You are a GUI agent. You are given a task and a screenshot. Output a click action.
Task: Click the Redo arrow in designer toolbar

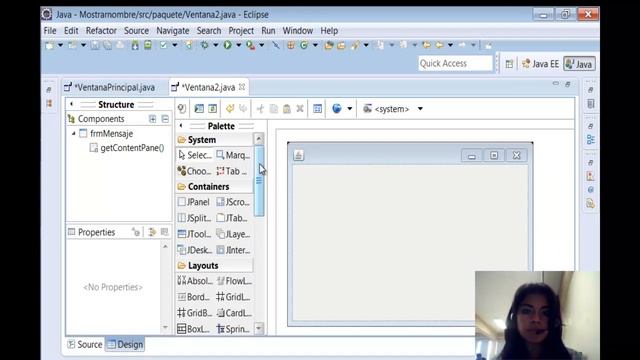[x=243, y=109]
